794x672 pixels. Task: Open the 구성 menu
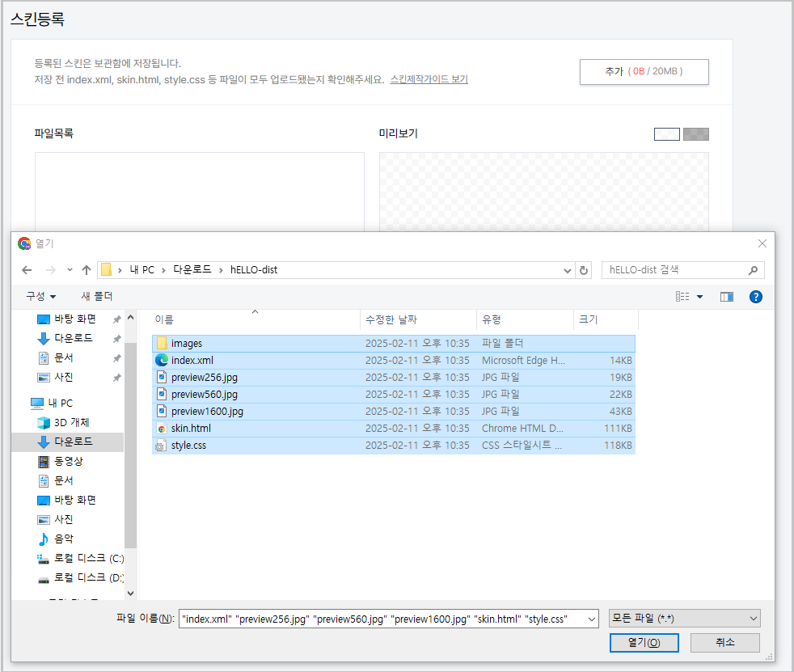pyautogui.click(x=38, y=296)
